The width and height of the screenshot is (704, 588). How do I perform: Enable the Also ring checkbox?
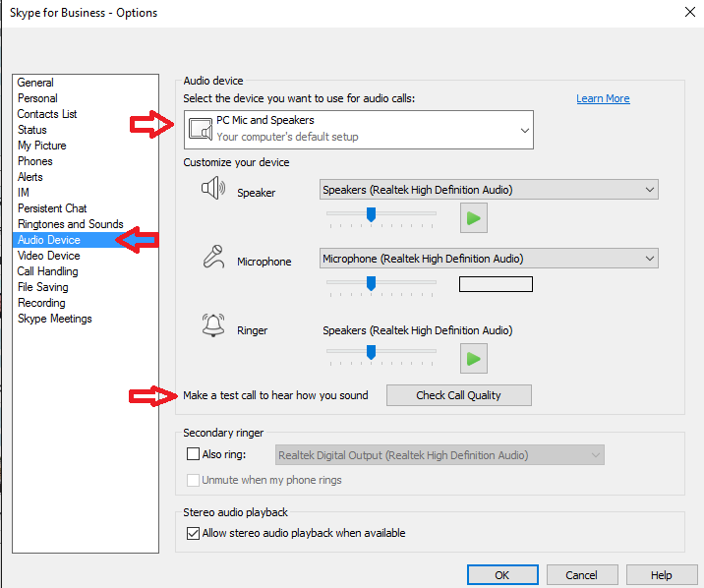[x=193, y=454]
